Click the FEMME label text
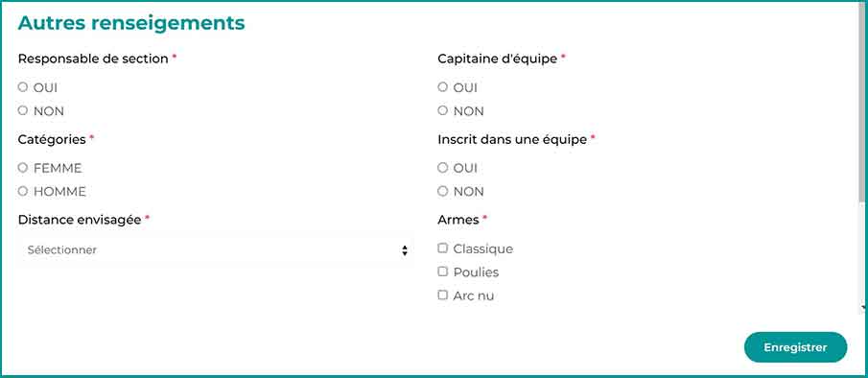 pos(58,168)
